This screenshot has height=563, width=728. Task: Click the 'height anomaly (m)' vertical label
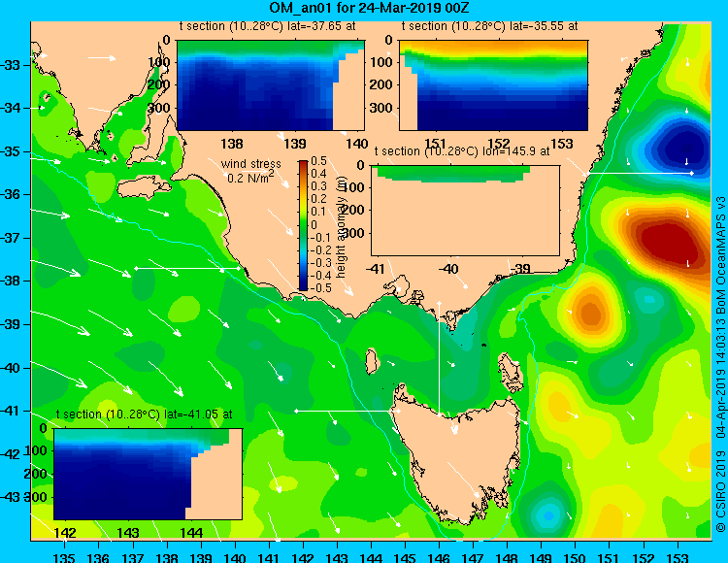tap(342, 226)
